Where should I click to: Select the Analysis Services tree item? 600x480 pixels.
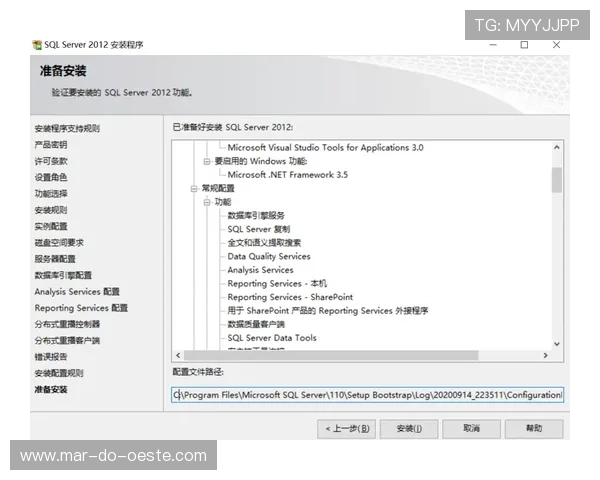pyautogui.click(x=261, y=270)
